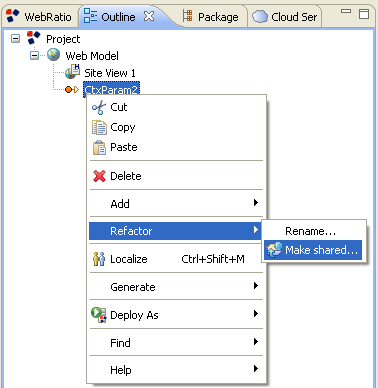Open the Refactor submenu arrow
Viewport: 378px width, 388px height.
256,230
